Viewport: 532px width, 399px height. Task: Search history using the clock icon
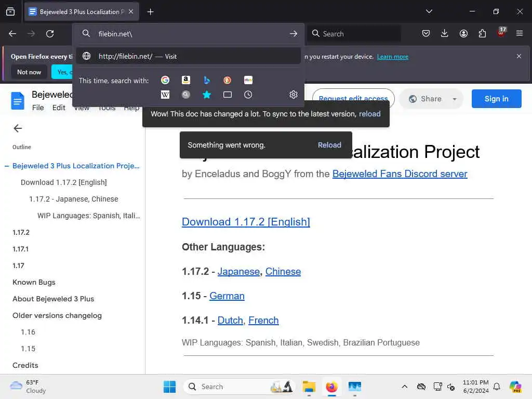[248, 95]
